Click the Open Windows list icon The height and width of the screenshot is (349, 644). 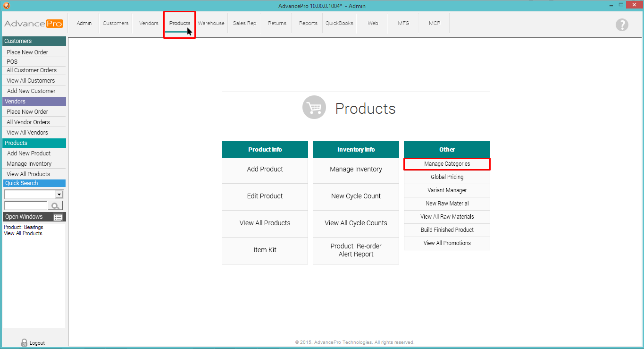click(58, 217)
